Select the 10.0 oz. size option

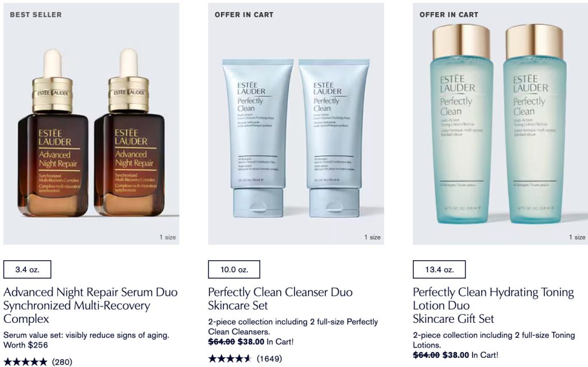click(x=234, y=269)
